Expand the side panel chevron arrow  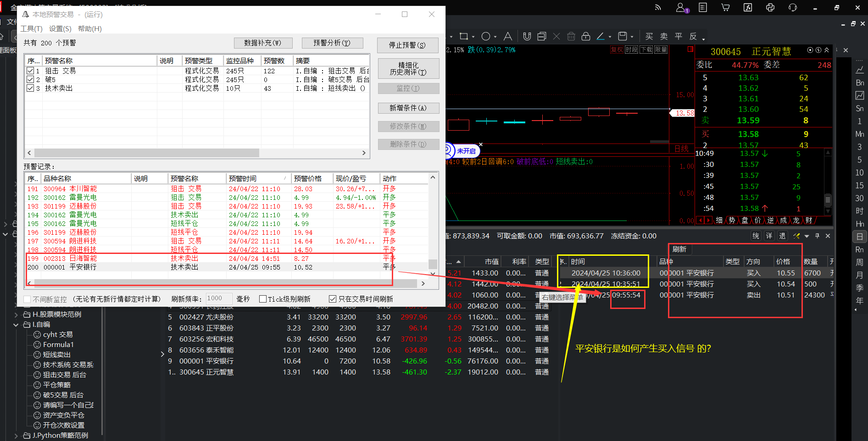162,354
